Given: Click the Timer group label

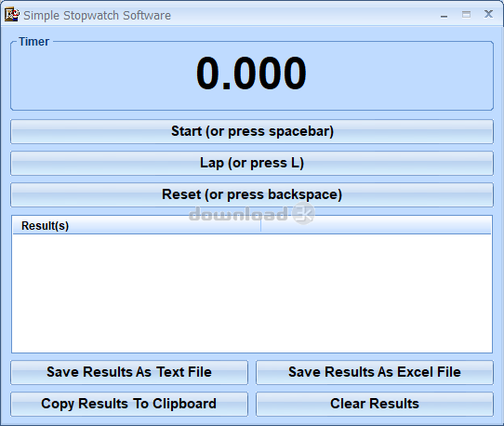Looking at the screenshot, I should (33, 42).
